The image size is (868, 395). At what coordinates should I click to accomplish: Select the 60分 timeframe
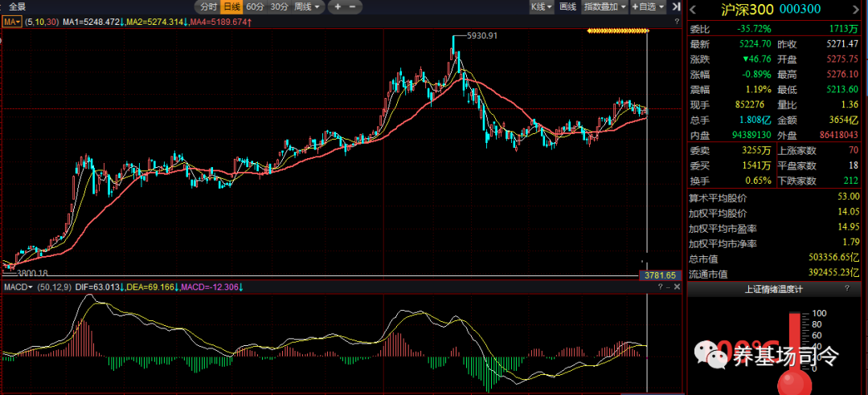point(255,6)
